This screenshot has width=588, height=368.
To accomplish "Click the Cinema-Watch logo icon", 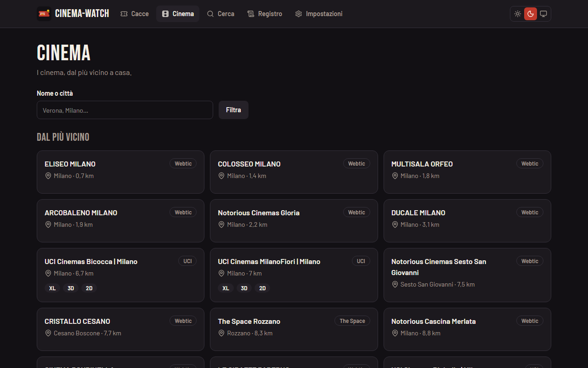I will (44, 14).
